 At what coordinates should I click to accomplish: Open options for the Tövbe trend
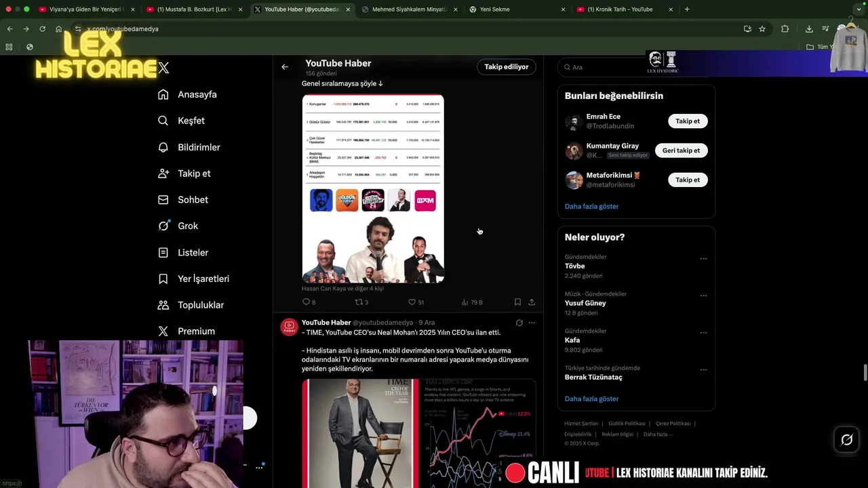tap(703, 258)
